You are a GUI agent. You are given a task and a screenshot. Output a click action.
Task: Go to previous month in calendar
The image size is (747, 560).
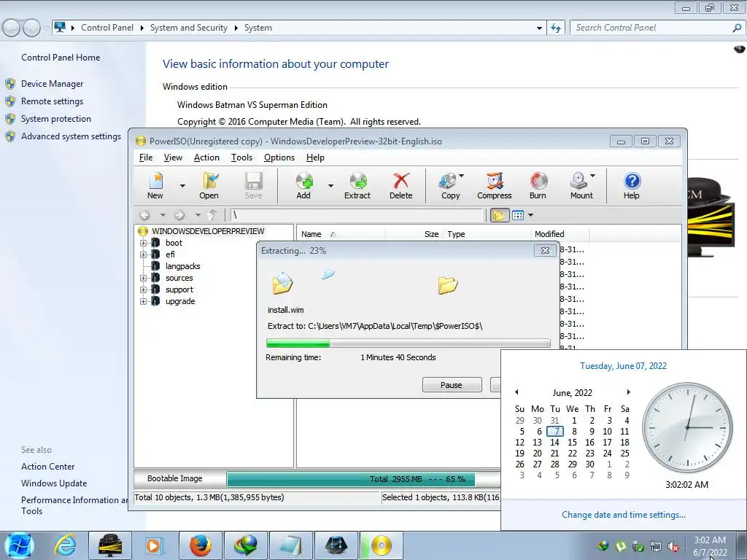tap(516, 392)
